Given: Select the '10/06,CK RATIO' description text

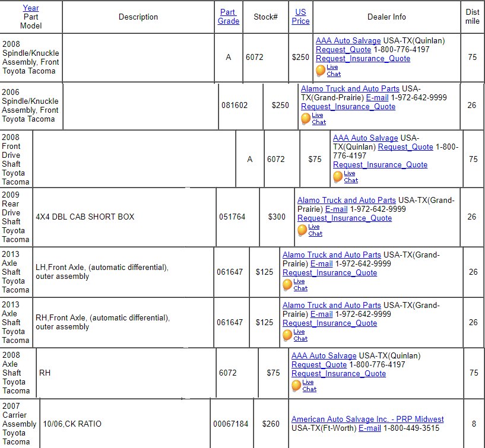Looking at the screenshot, I should click(x=72, y=424).
